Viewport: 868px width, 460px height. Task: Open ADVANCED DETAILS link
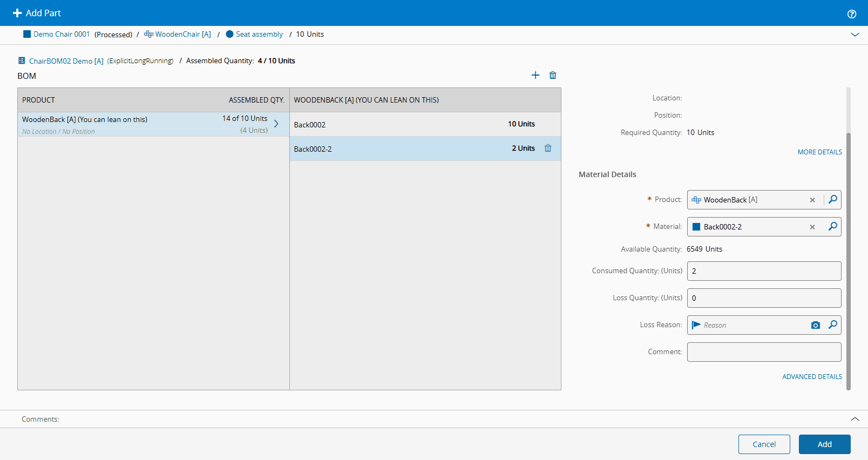point(812,377)
